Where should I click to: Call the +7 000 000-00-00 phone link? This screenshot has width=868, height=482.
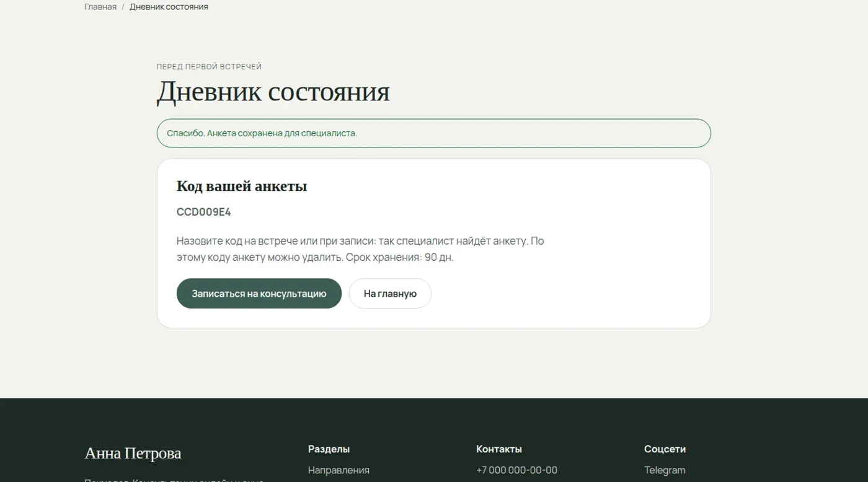pyautogui.click(x=516, y=470)
